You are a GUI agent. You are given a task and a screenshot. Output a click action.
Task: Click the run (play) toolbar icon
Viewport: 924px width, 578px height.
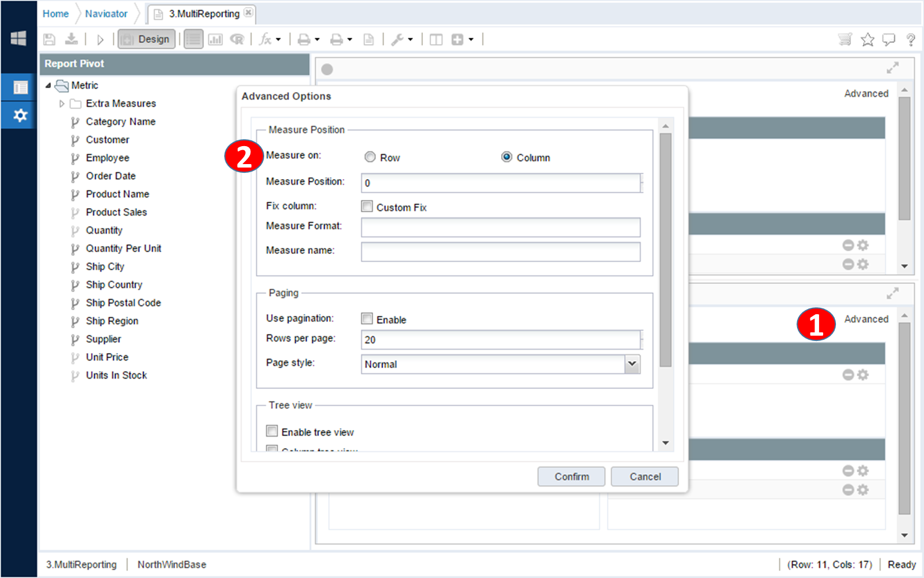click(100, 39)
